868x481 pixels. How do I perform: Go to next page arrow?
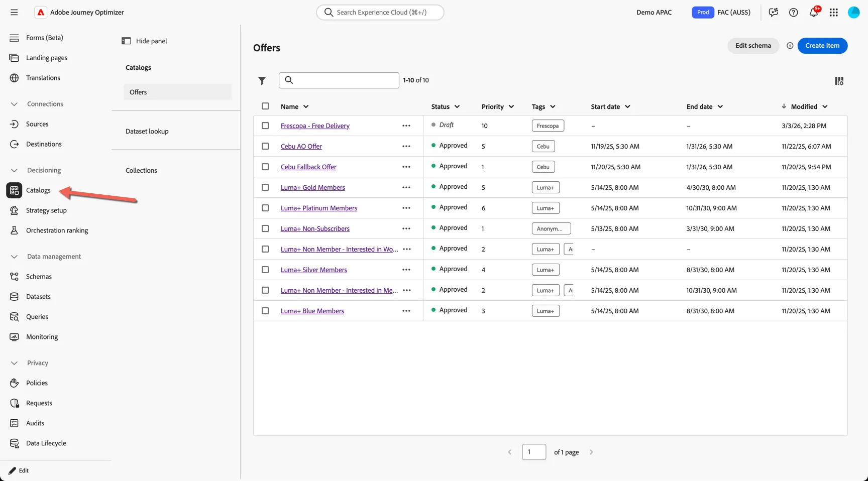coord(591,452)
